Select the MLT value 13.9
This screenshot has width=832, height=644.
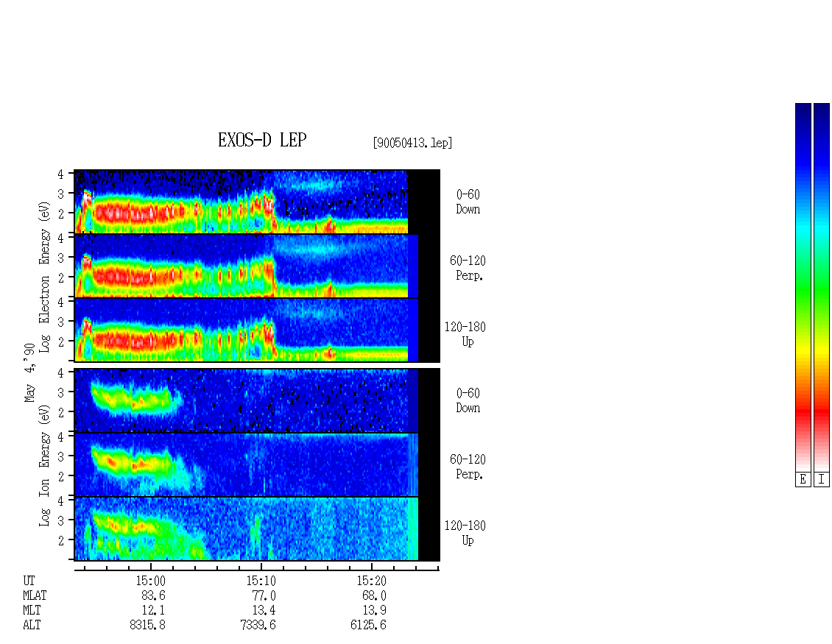tap(374, 611)
